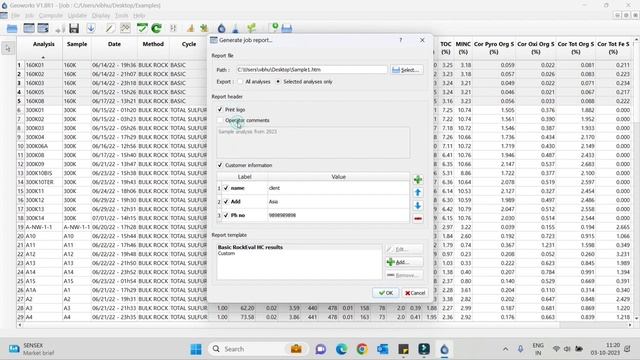Click the operator comments text area
The width and height of the screenshot is (640, 360).
click(x=313, y=142)
